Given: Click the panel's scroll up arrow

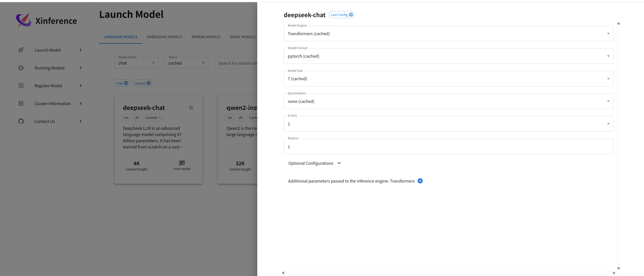Looking at the screenshot, I should click(x=618, y=23).
